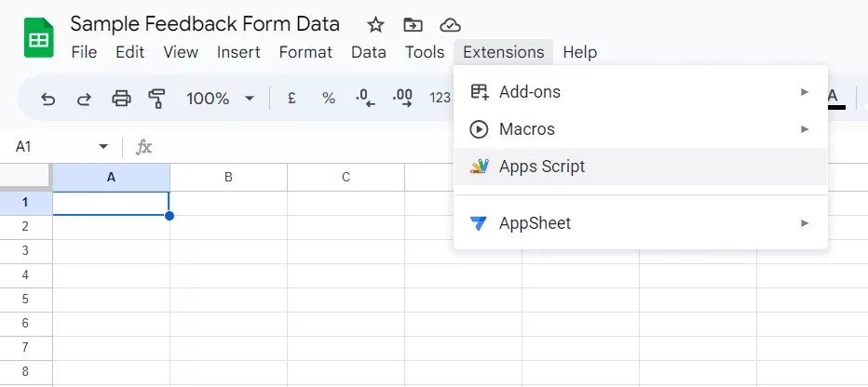This screenshot has height=387, width=868.
Task: Click the AppSheet blue icon
Action: pyautogui.click(x=479, y=223)
